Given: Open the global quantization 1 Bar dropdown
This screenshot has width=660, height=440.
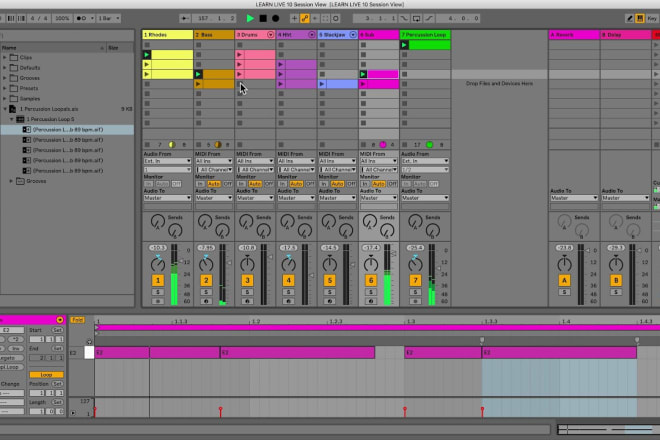Looking at the screenshot, I should pyautogui.click(x=109, y=19).
